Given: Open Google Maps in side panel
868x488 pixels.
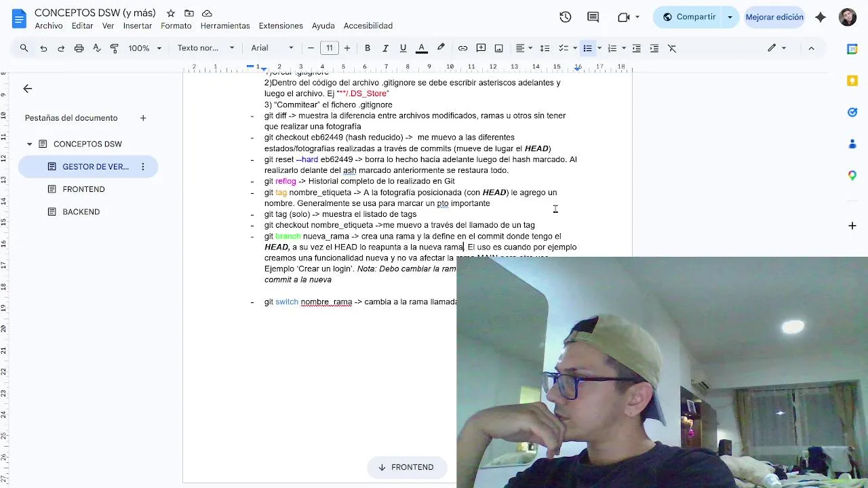Looking at the screenshot, I should coord(852,176).
